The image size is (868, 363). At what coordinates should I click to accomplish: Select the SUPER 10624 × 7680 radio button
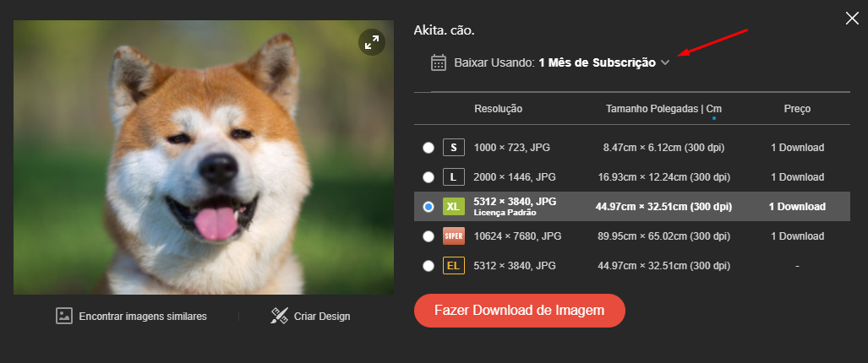[429, 236]
